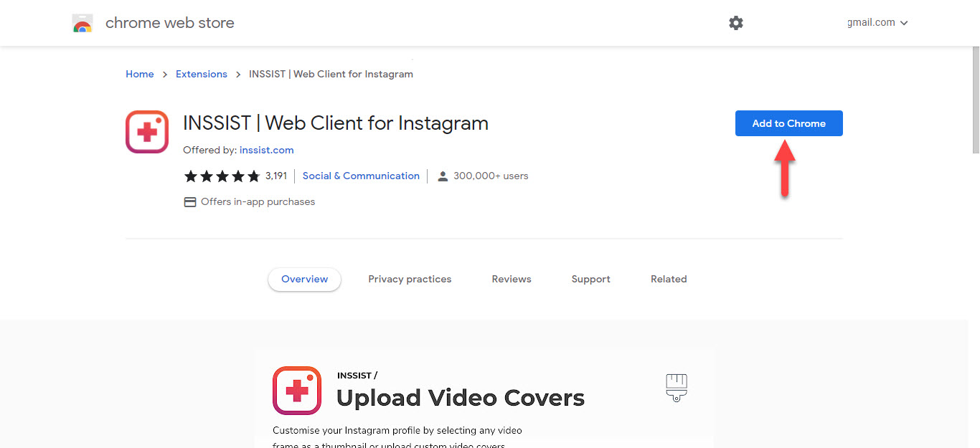Go to Extensions breadcrumb link
This screenshot has height=448, width=980.
click(x=202, y=75)
